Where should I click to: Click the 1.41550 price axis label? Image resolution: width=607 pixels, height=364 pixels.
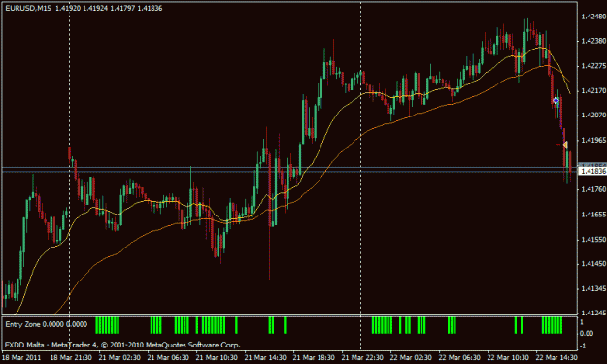point(593,240)
